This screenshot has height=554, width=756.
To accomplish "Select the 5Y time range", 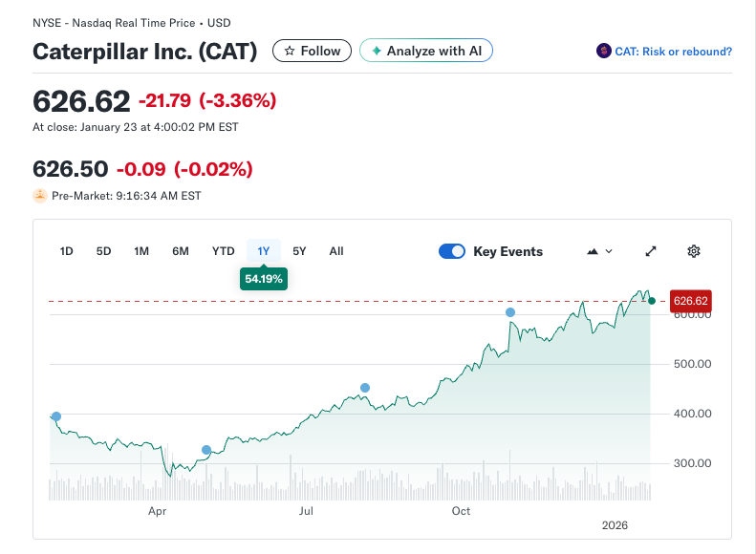I will (x=299, y=251).
